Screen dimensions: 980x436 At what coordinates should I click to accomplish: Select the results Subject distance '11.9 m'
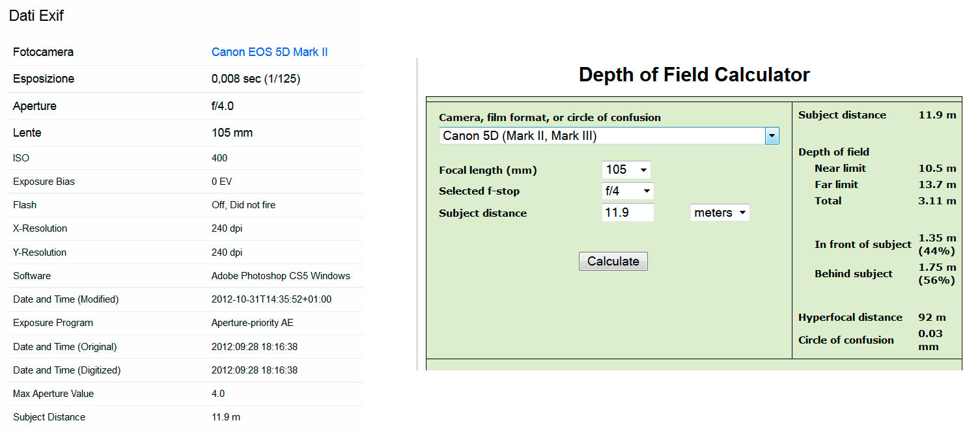point(937,115)
